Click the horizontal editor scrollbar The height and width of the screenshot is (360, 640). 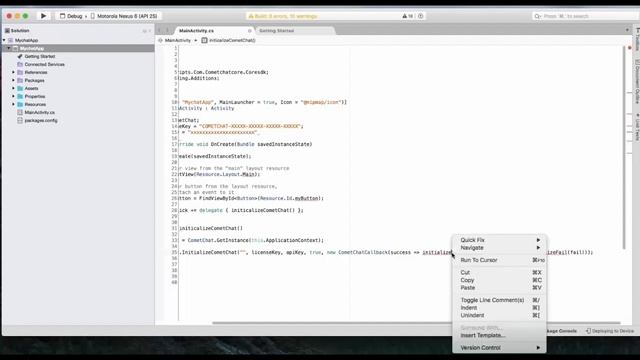coord(416,323)
